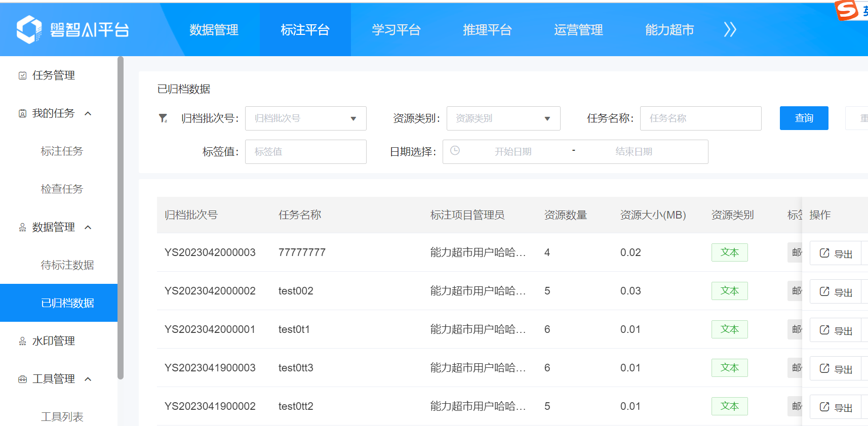Click the 资源数量 column header
868x426 pixels.
(566, 215)
